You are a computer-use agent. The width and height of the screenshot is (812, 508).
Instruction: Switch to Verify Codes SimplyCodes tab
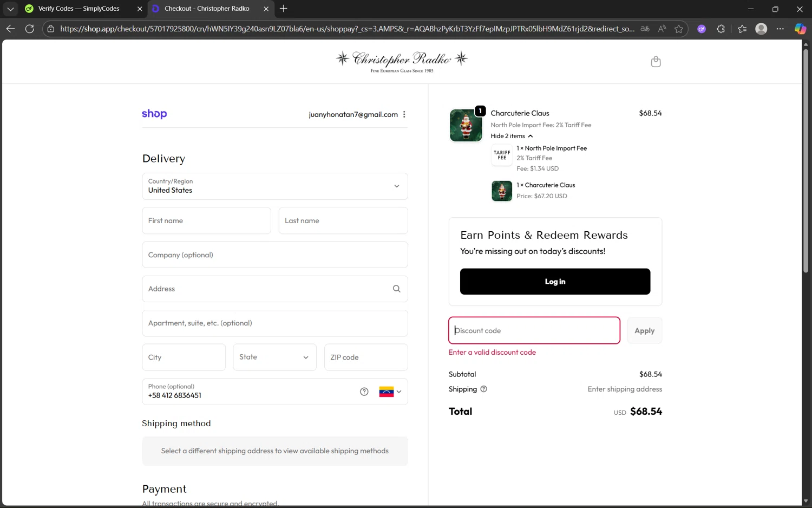pos(78,9)
